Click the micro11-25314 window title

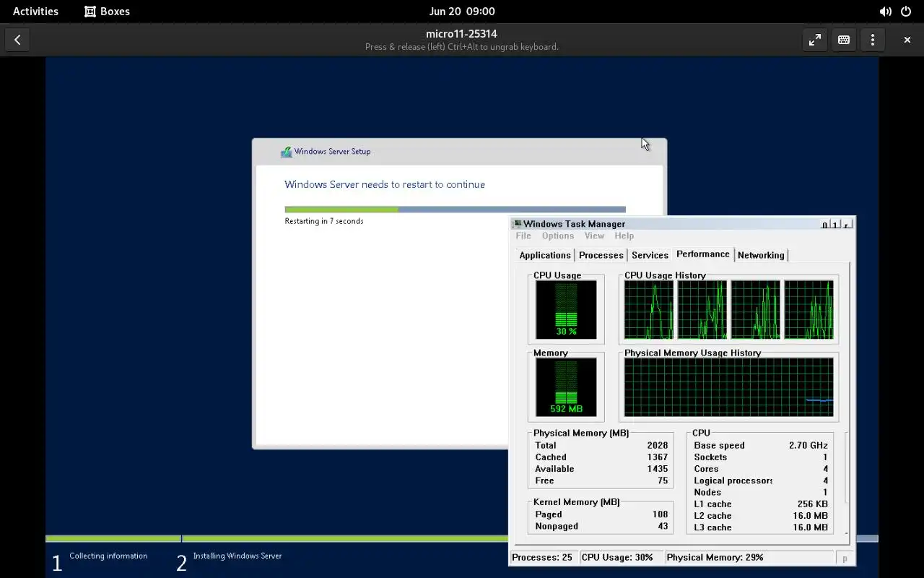462,34
